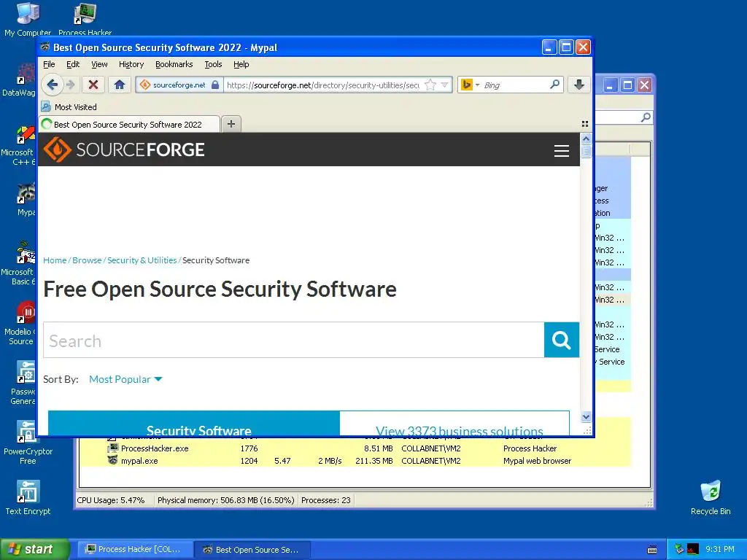Stop page loading with the red X
Screen dimensions: 747x560
click(x=93, y=85)
